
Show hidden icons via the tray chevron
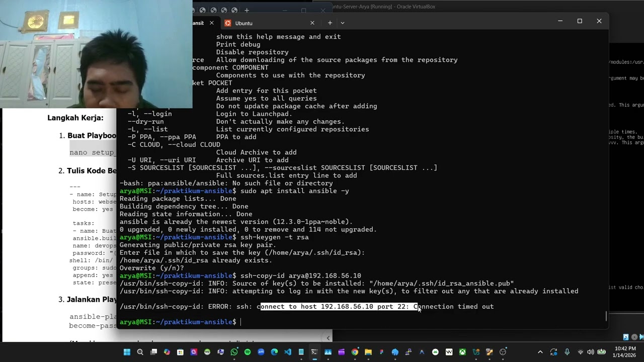[x=540, y=352]
